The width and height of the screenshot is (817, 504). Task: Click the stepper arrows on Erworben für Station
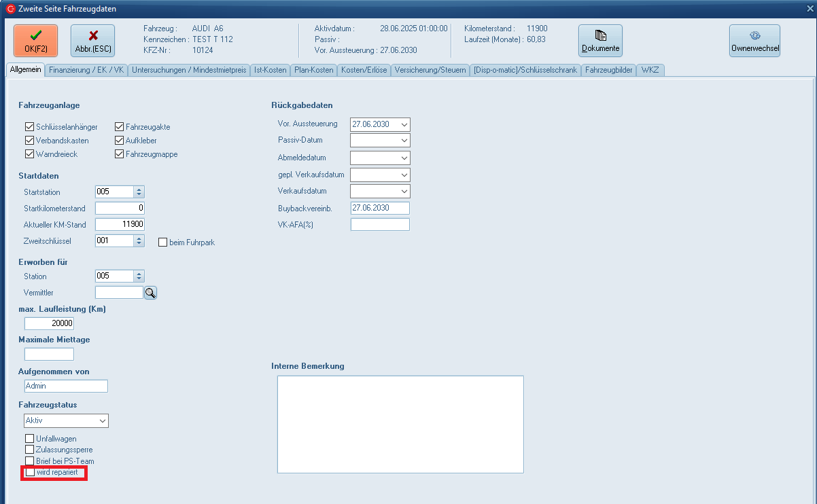(x=139, y=276)
